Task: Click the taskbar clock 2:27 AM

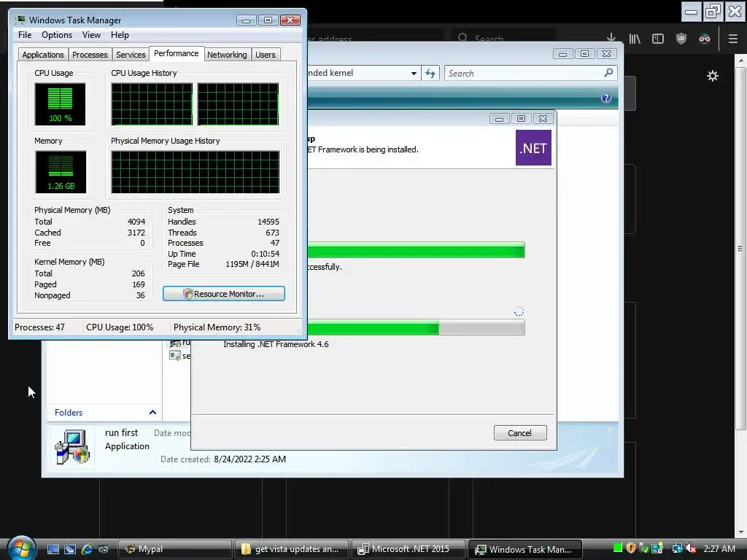Action: [719, 548]
